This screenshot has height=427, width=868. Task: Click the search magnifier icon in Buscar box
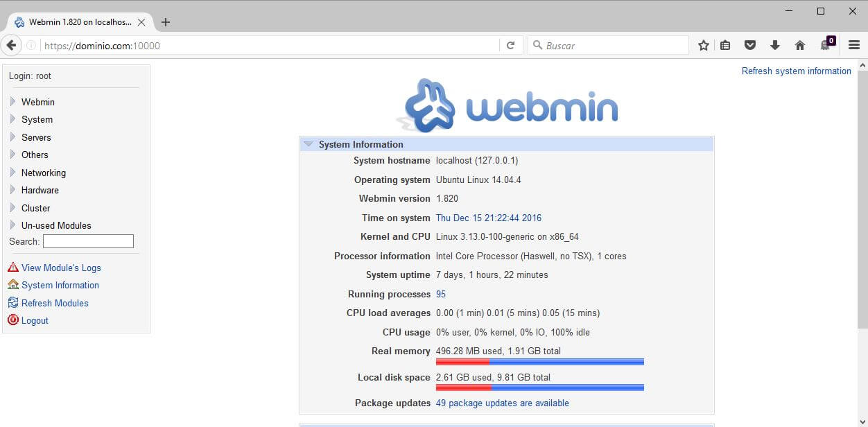pyautogui.click(x=537, y=45)
